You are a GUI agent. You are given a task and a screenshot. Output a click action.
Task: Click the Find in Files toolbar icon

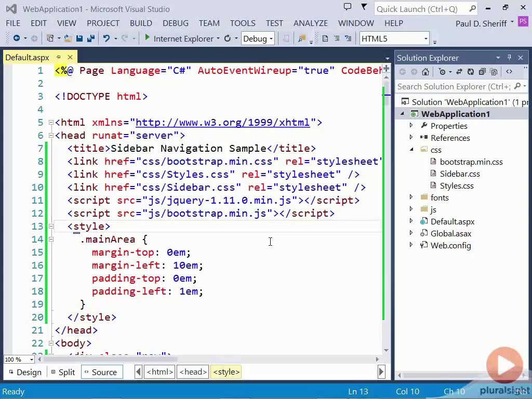click(x=302, y=38)
